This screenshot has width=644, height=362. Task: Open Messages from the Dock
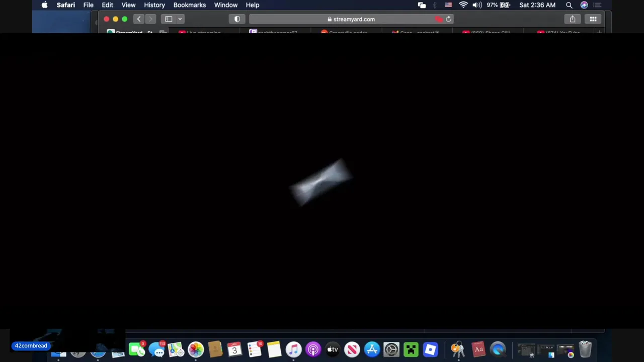pos(157,349)
